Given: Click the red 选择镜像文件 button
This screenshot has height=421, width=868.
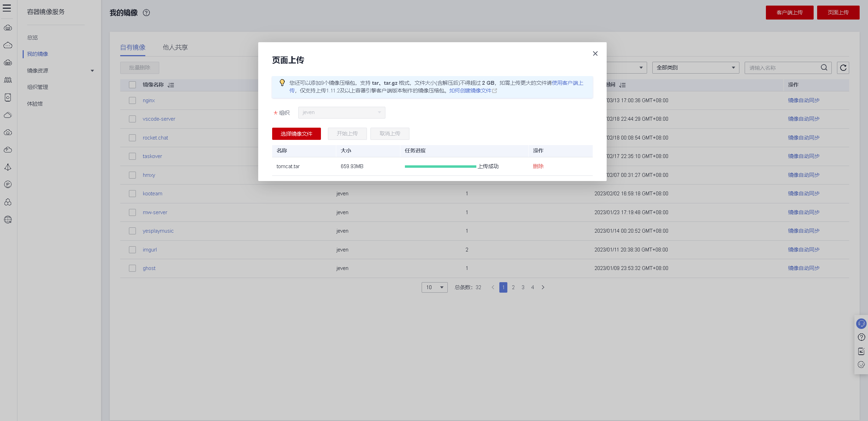Looking at the screenshot, I should tap(296, 134).
